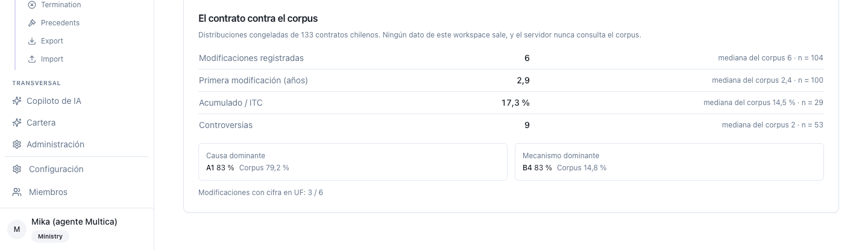Open the Mecanismo dominante card
The width and height of the screenshot is (868, 250).
[x=669, y=162]
